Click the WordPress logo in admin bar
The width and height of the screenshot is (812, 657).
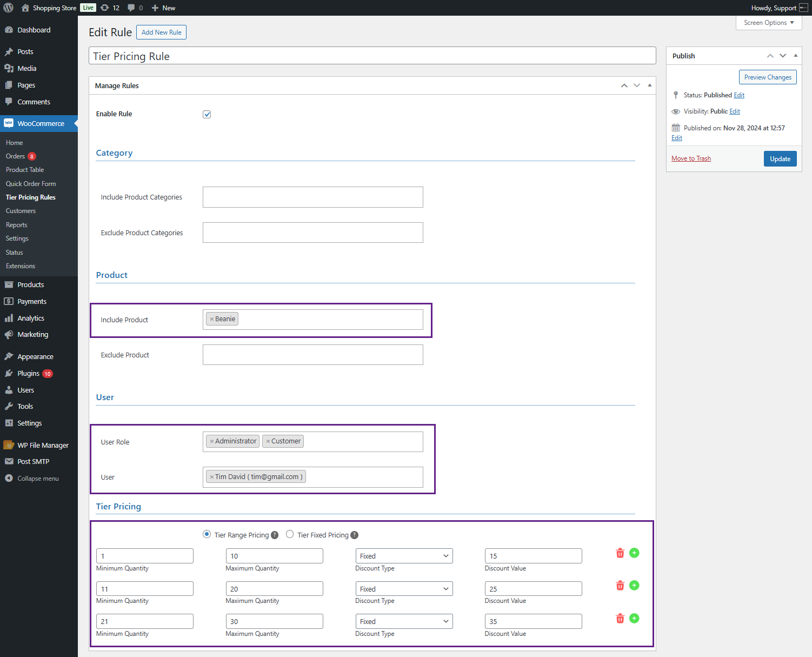coord(9,8)
